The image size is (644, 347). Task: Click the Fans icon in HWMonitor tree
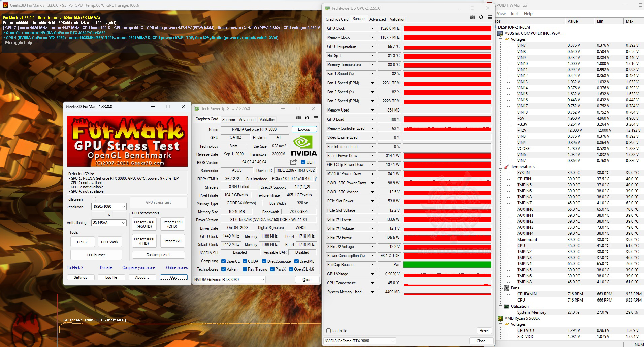[506, 288]
